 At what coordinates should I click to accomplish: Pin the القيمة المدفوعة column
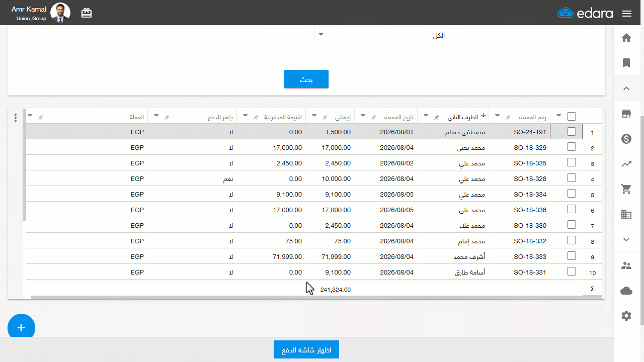click(256, 117)
